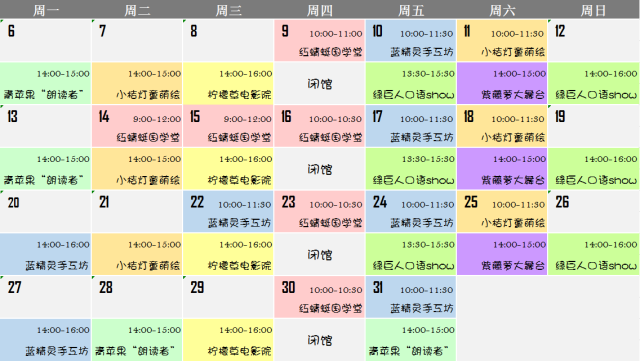Click 蓝精灵手工坊 in the date 17 cell
Viewport: 640px width, 361px height.
(x=422, y=138)
